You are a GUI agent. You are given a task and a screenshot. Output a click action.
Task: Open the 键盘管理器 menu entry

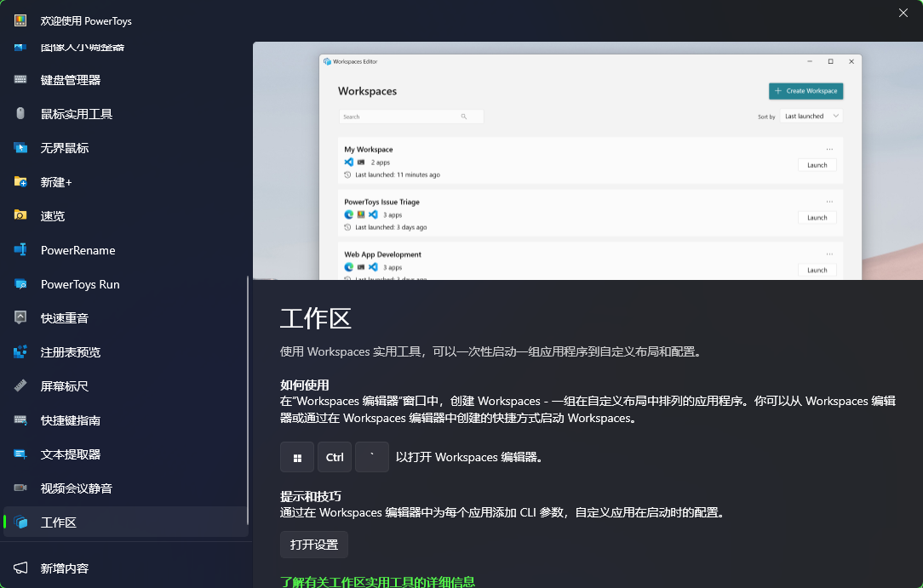pos(126,80)
